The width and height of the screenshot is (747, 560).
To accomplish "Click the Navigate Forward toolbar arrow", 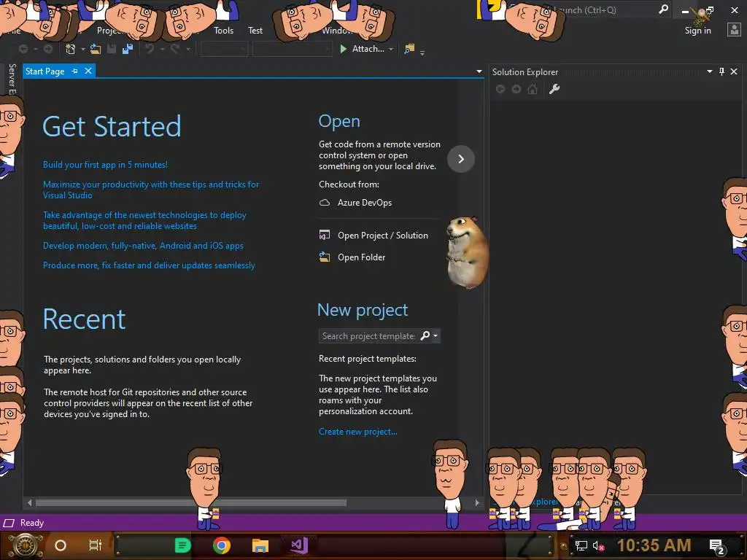I will click(48, 49).
